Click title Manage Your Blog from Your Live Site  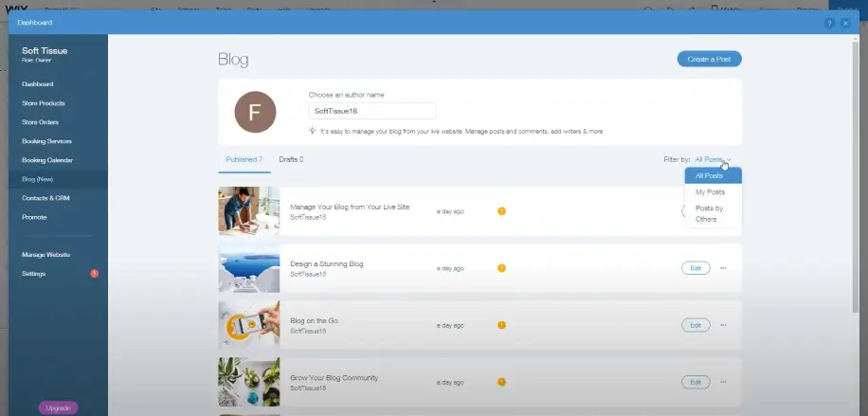tap(350, 208)
